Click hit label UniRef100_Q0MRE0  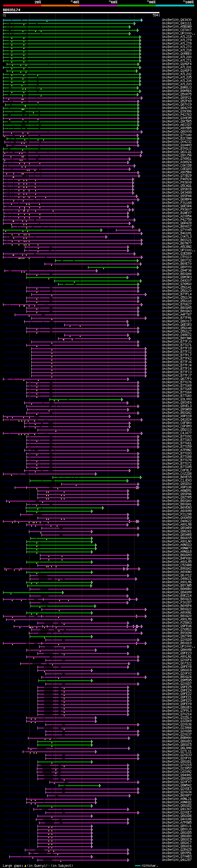177,54
